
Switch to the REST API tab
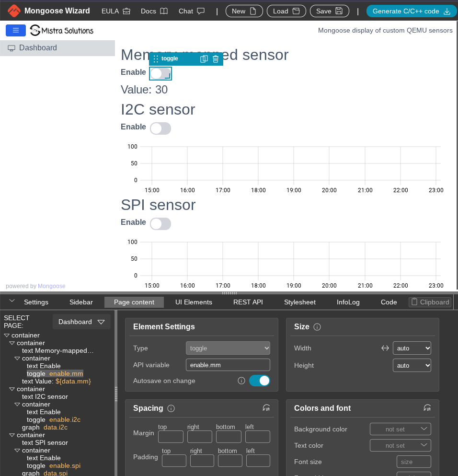[248, 302]
